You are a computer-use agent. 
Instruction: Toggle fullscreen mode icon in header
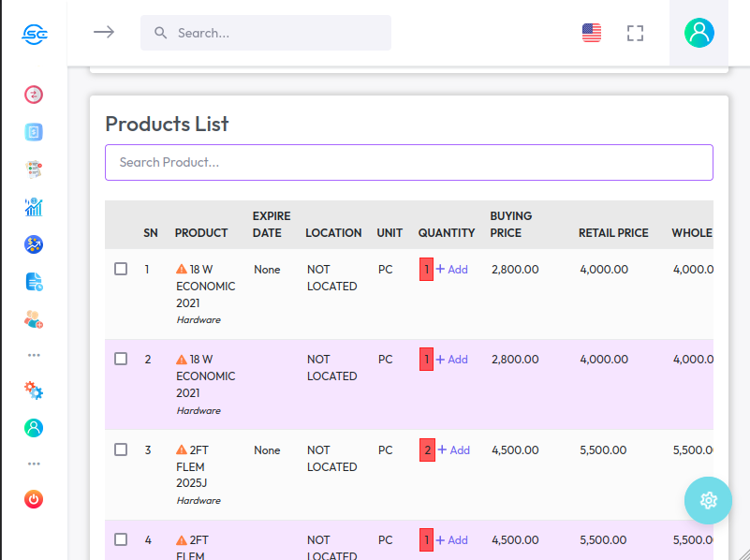635,33
